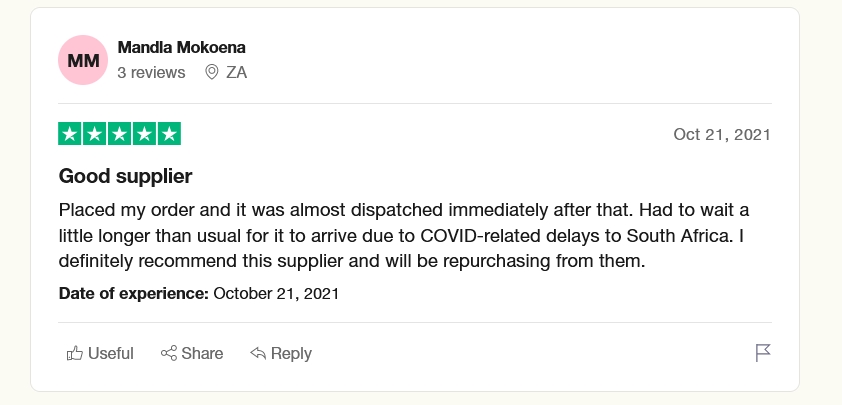Open the Oct 21, 2021 date link

click(722, 134)
